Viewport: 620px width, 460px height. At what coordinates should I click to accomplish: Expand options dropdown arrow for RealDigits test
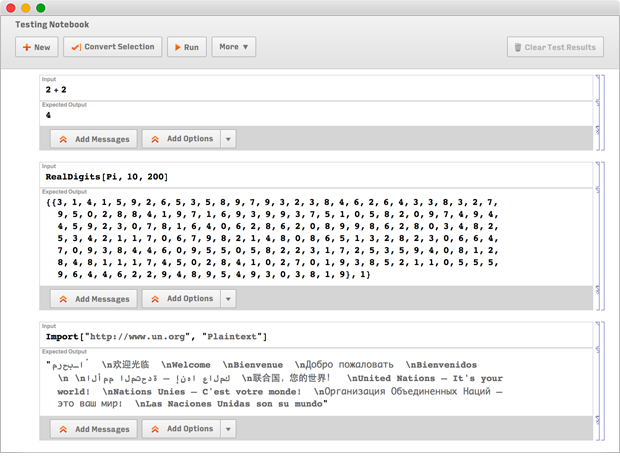(x=229, y=299)
